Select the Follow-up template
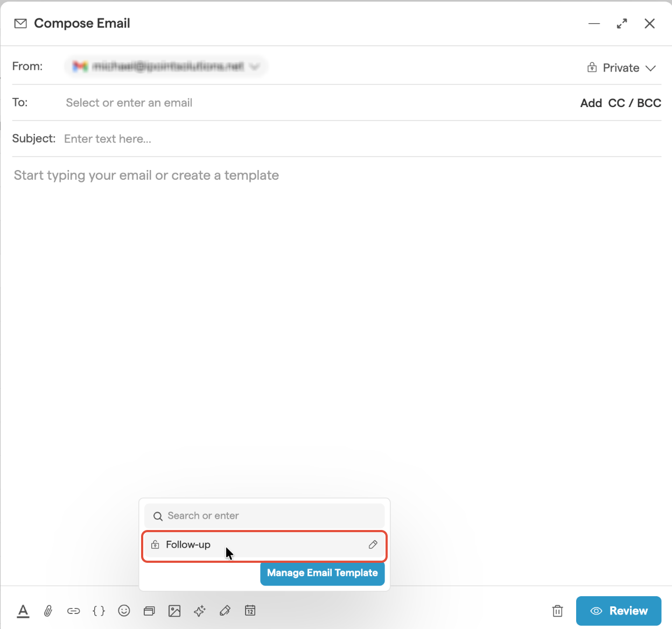Screen dimensions: 672x629 tap(188, 545)
